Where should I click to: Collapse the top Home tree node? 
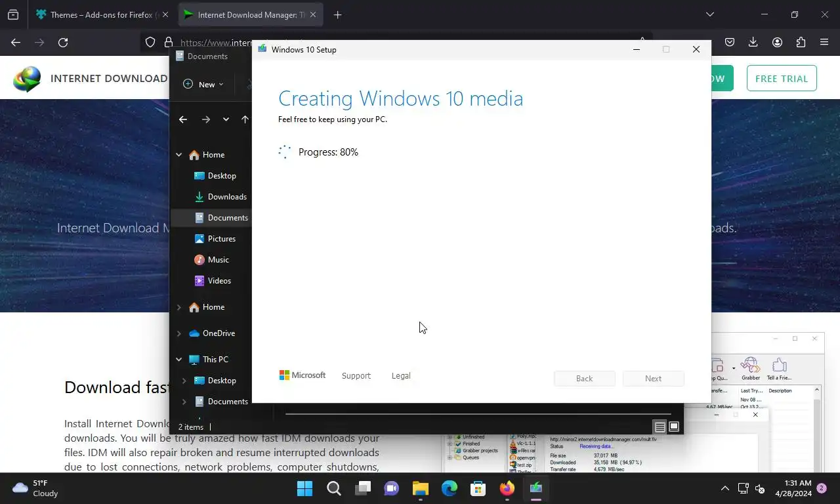pos(178,155)
